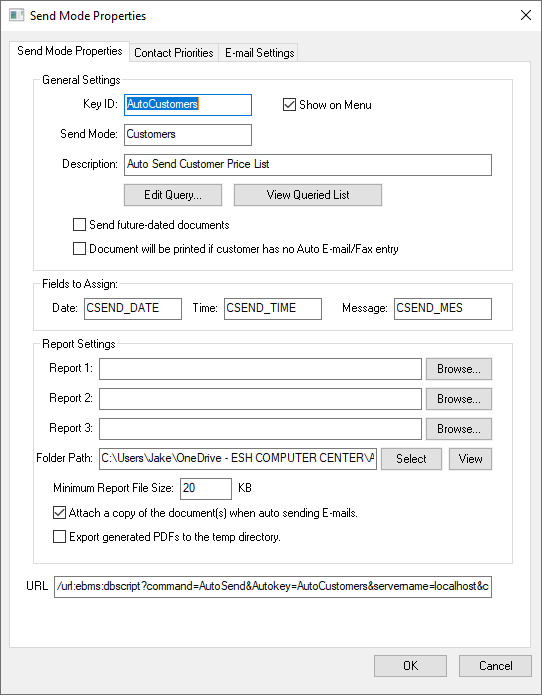Click the General Settings group label
The width and height of the screenshot is (542, 695).
coord(81,80)
